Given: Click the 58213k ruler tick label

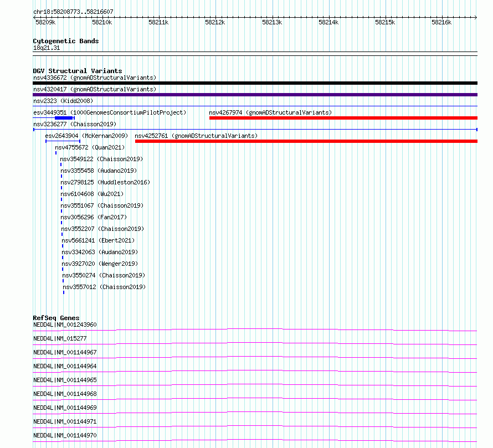Looking at the screenshot, I should click(272, 22).
